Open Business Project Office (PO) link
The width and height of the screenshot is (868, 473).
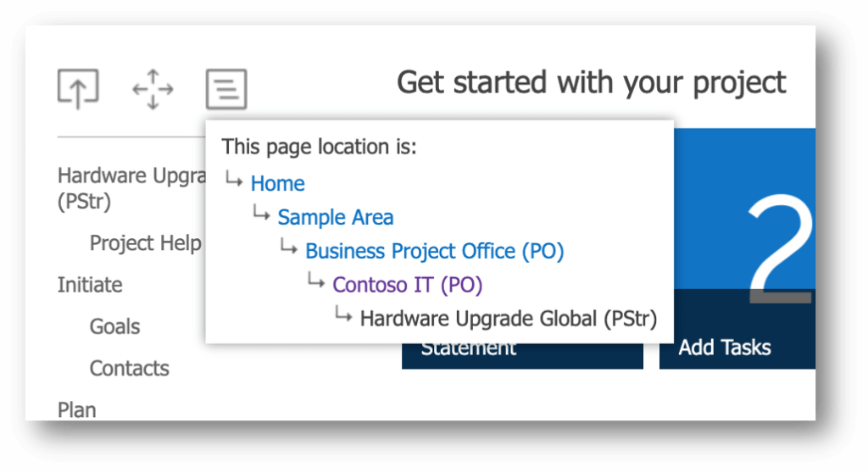coord(434,251)
